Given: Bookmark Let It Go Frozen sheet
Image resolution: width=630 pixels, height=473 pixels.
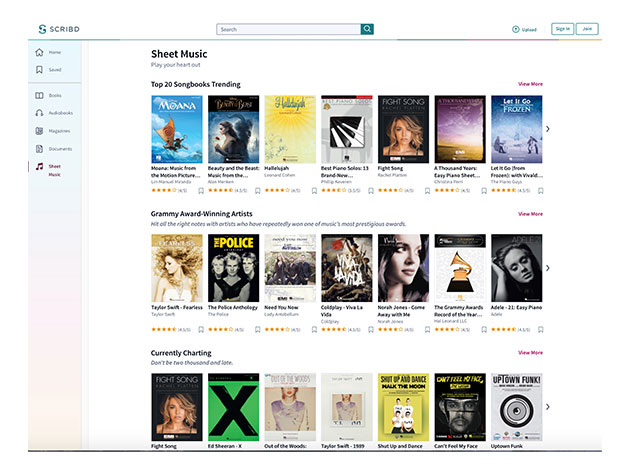Looking at the screenshot, I should [x=541, y=191].
